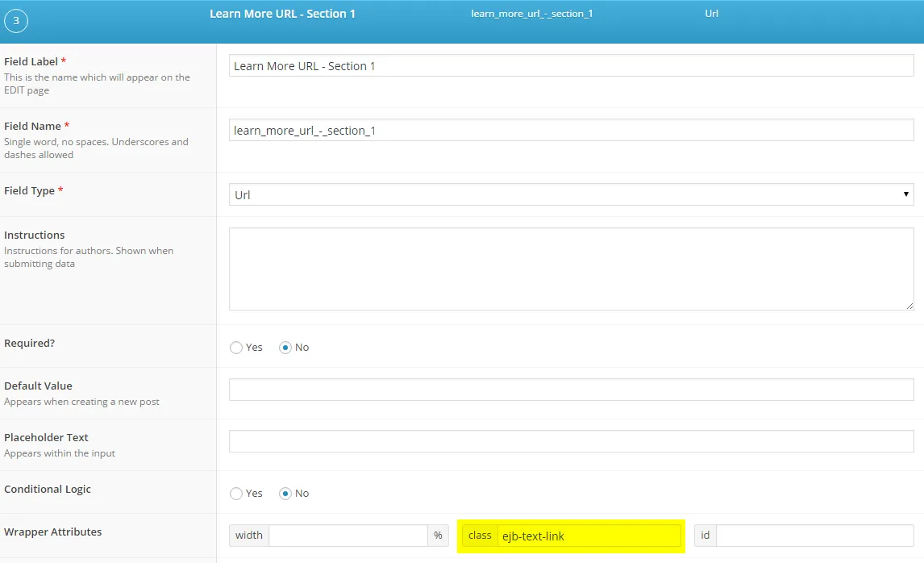Click the wrapper id input
The image size is (924, 563).
coord(815,536)
